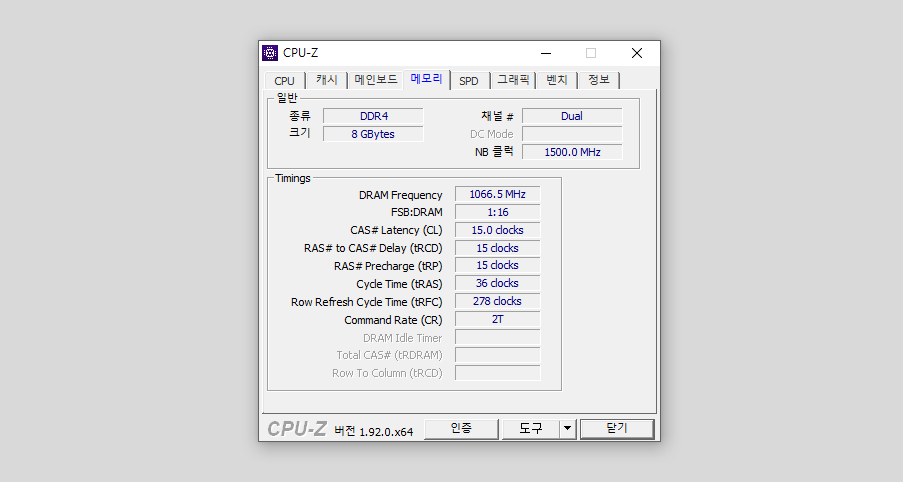Click the empty DRAM Idle Timer field
Screen dimensions: 903x482
point(498,337)
